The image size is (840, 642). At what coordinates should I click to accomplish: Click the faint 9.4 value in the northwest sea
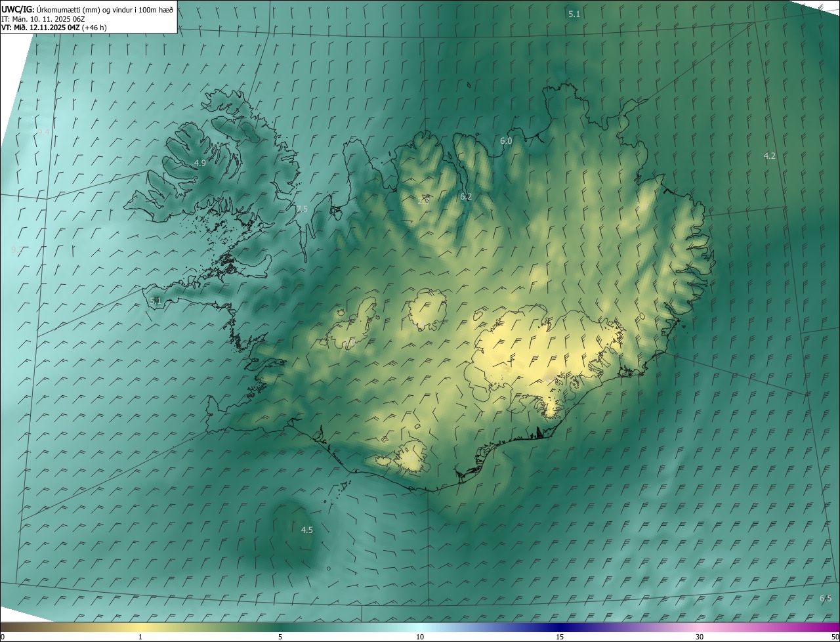(x=43, y=132)
